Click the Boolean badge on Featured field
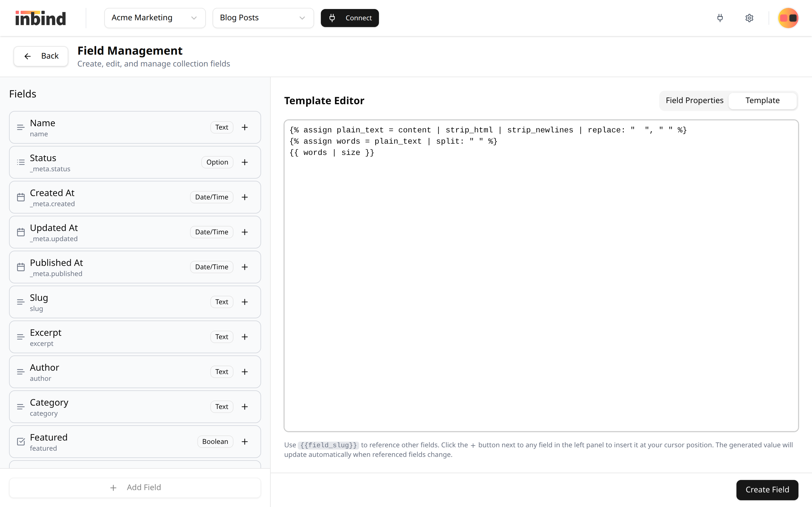This screenshot has height=507, width=812. (215, 442)
